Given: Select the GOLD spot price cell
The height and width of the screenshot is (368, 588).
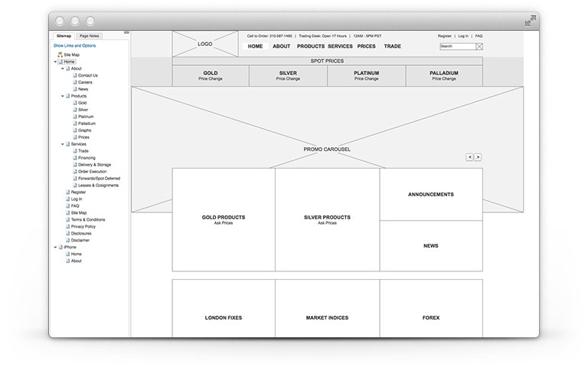Looking at the screenshot, I should coord(211,76).
